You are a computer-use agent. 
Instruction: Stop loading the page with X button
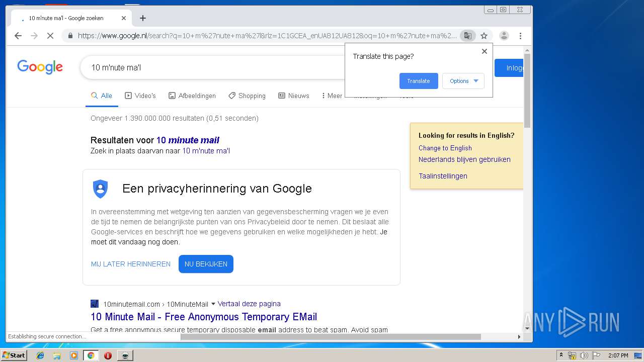[50, 36]
